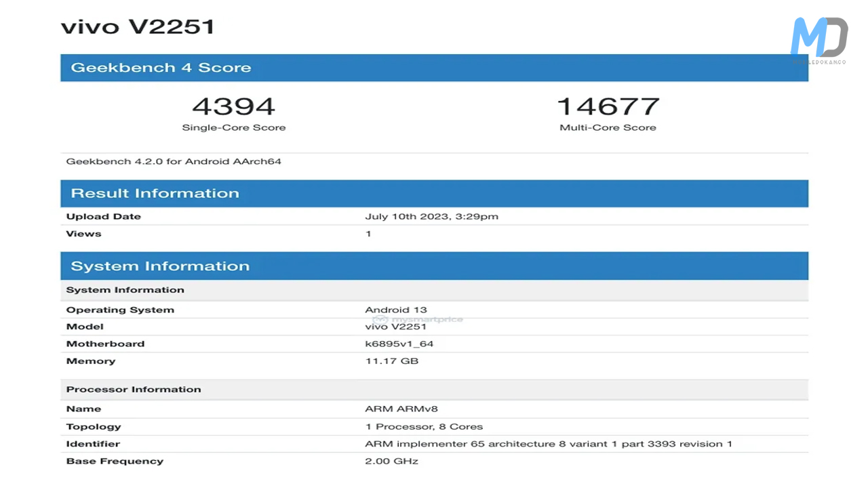Select the Multi-Core Score label

coord(608,127)
